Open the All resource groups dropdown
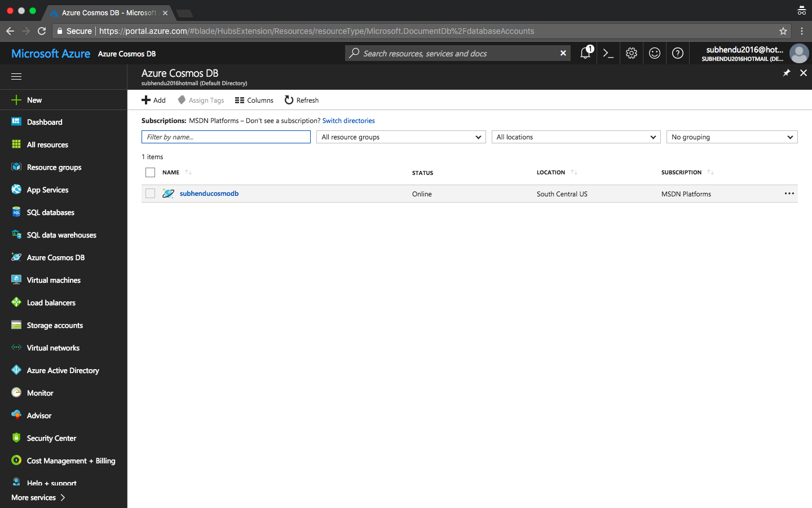Image resolution: width=812 pixels, height=508 pixels. tap(401, 137)
